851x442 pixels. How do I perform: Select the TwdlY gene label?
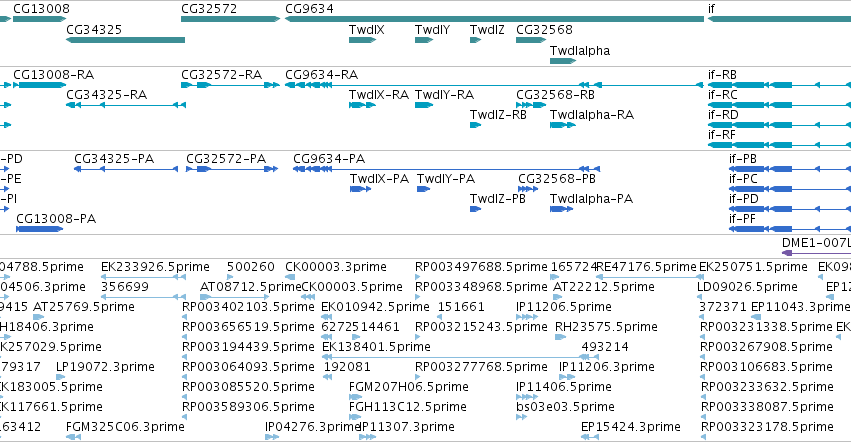click(432, 30)
